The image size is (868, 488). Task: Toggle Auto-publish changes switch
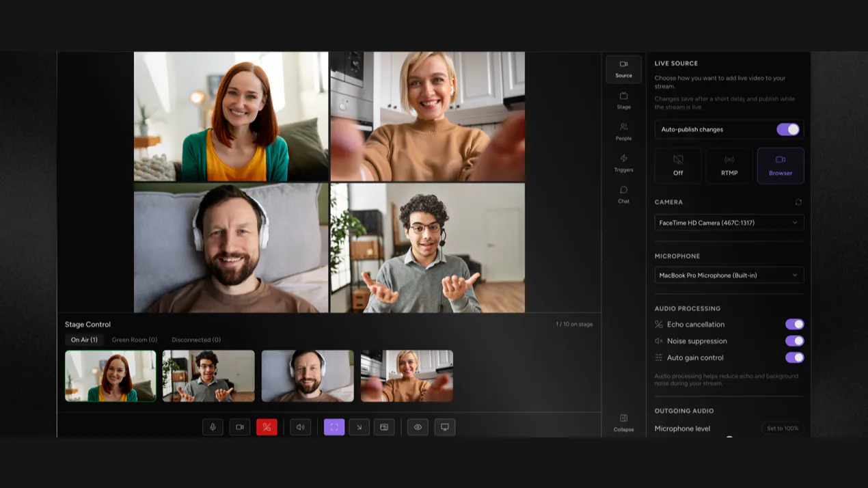pyautogui.click(x=787, y=129)
